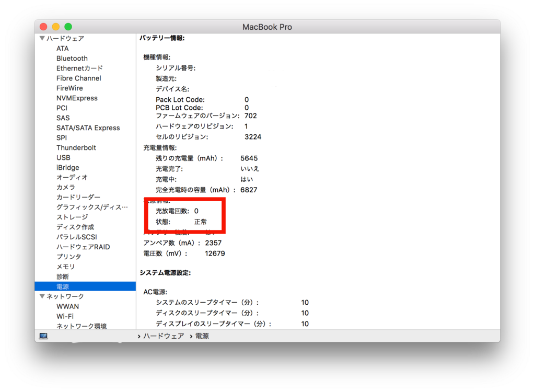Click the 状態 value 正常
The height and width of the screenshot is (392, 535).
click(201, 222)
